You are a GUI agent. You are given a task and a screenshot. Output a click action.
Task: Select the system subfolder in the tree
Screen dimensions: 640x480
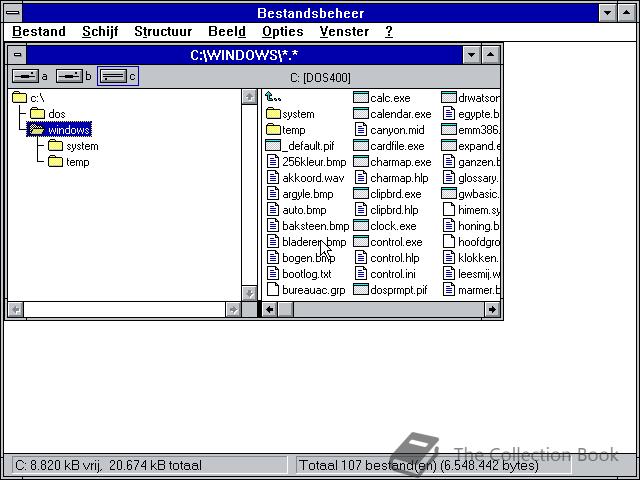(73, 146)
